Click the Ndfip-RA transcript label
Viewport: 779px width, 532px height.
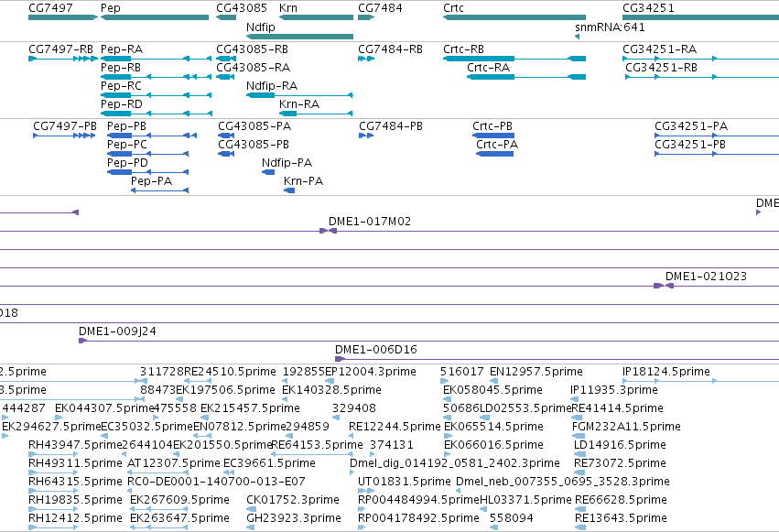pyautogui.click(x=272, y=86)
